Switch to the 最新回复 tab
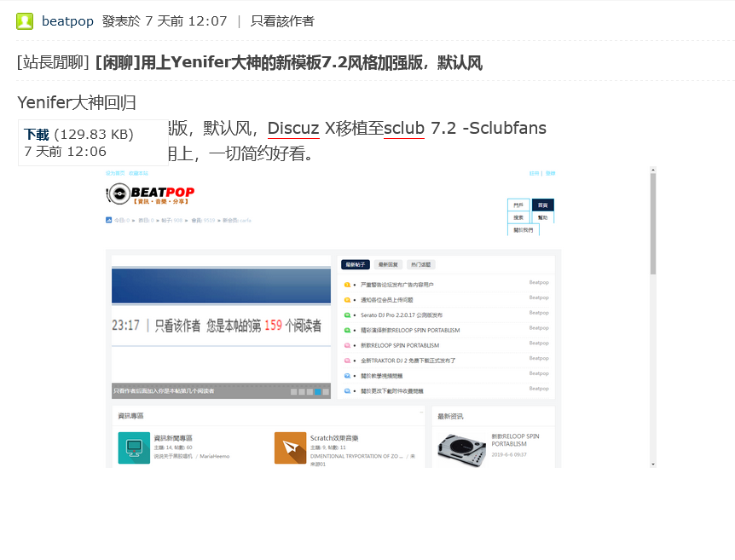 [388, 265]
